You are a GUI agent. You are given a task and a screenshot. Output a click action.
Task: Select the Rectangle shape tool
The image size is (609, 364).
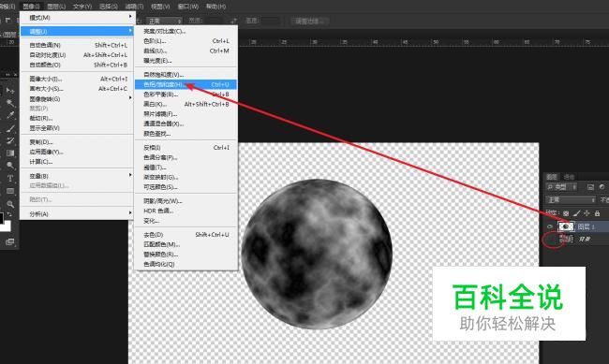10,191
